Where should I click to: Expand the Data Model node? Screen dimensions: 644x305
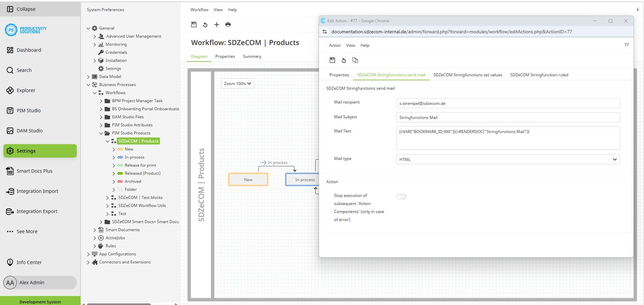coord(89,77)
